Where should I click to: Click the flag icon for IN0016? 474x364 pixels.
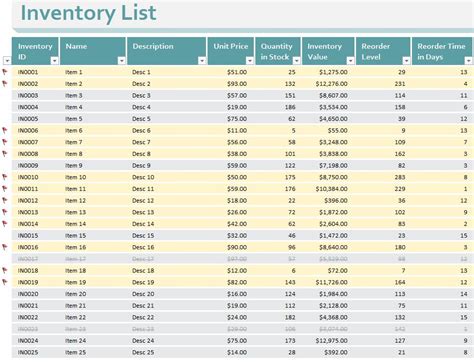click(5, 247)
